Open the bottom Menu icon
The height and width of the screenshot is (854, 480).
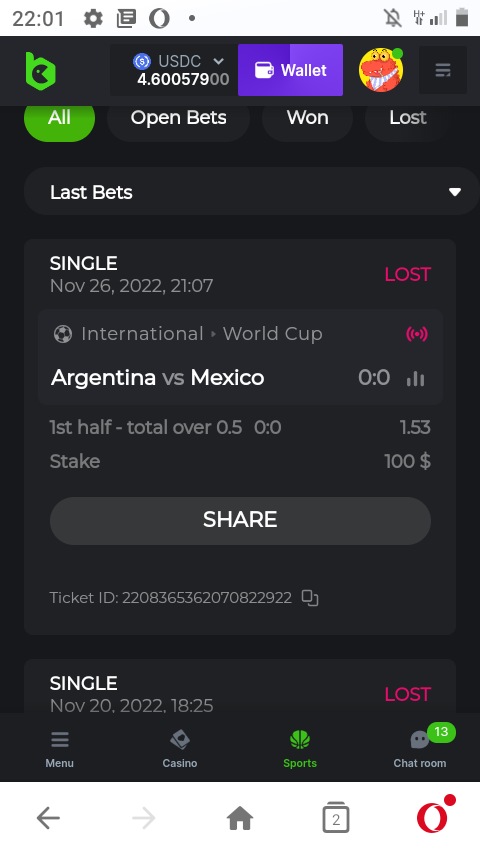coord(59,749)
